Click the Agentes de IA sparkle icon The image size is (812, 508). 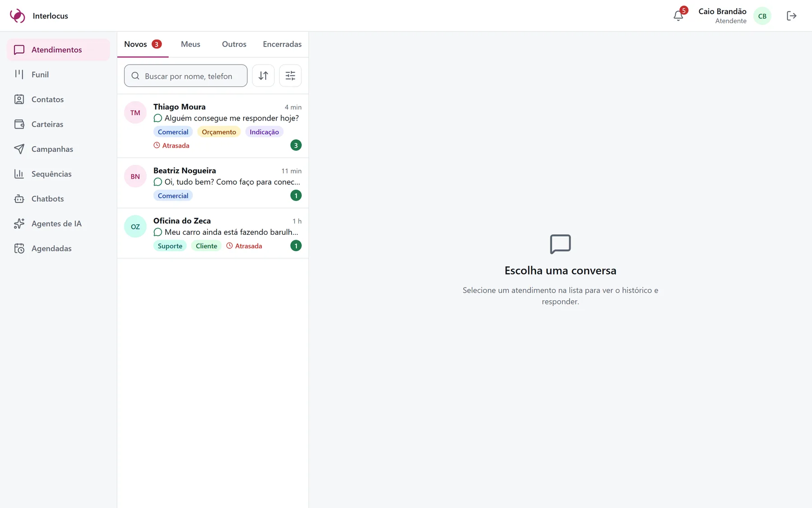[19, 223]
